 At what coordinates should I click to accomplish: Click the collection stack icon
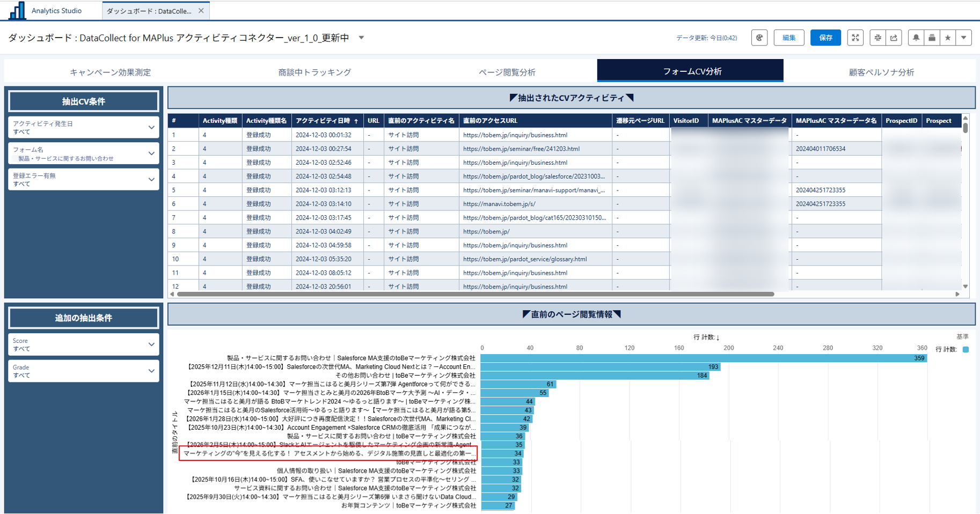pos(932,38)
